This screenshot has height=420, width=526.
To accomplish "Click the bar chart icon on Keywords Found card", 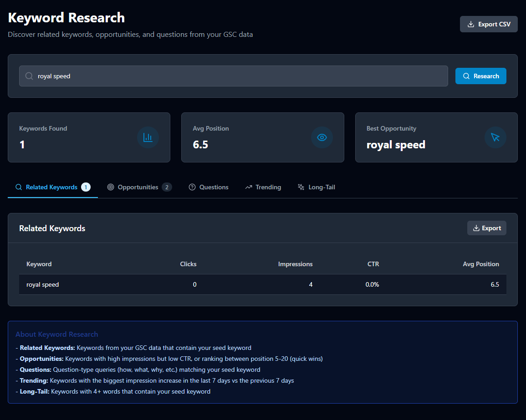I will tap(148, 137).
